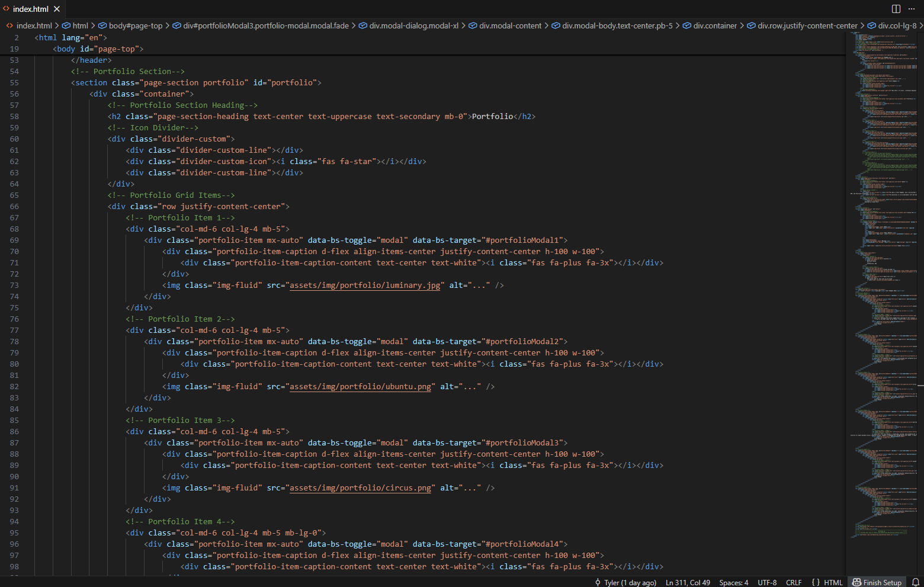This screenshot has width=924, height=587.
Task: Open notifications via the bell icon
Action: 915,582
